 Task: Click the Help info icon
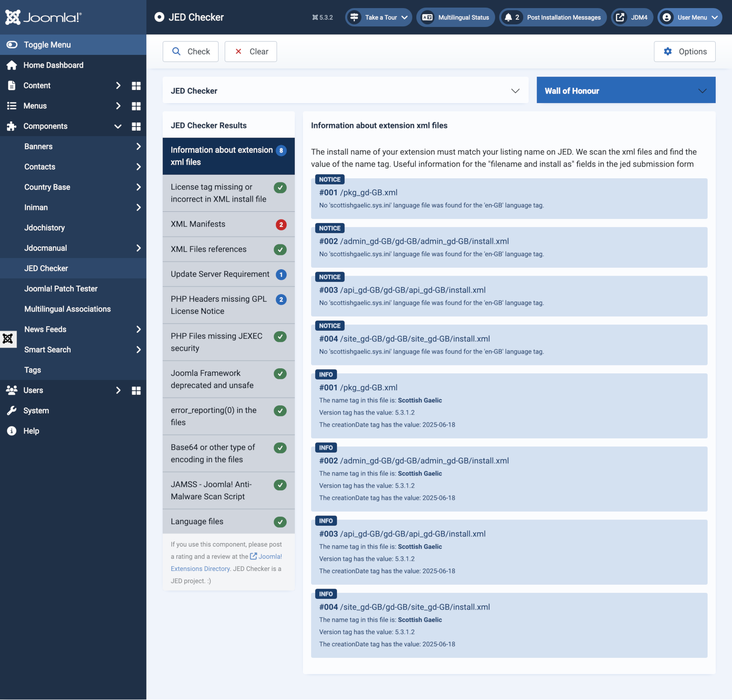(12, 431)
